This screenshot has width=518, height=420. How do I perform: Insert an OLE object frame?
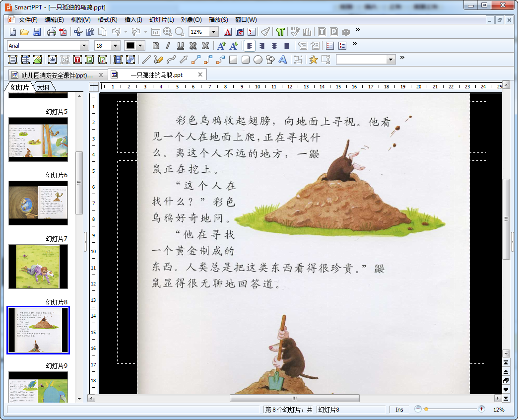pos(53,60)
